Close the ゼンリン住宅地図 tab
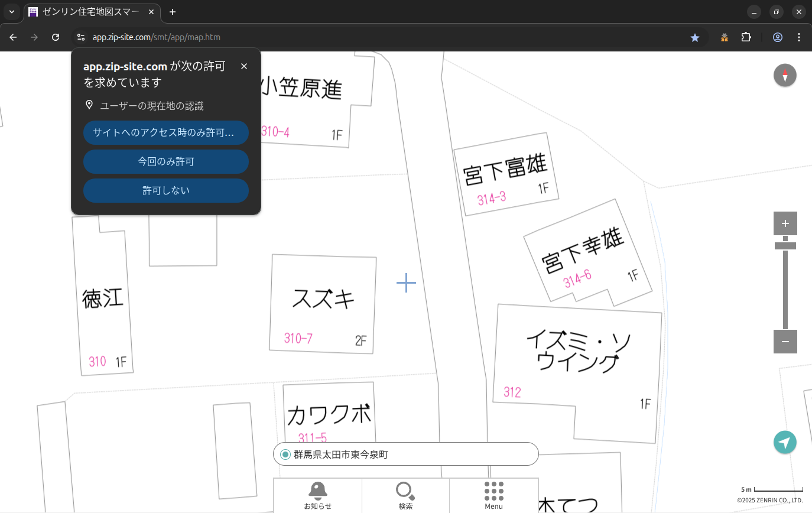Viewport: 812px width, 513px height. (x=152, y=12)
